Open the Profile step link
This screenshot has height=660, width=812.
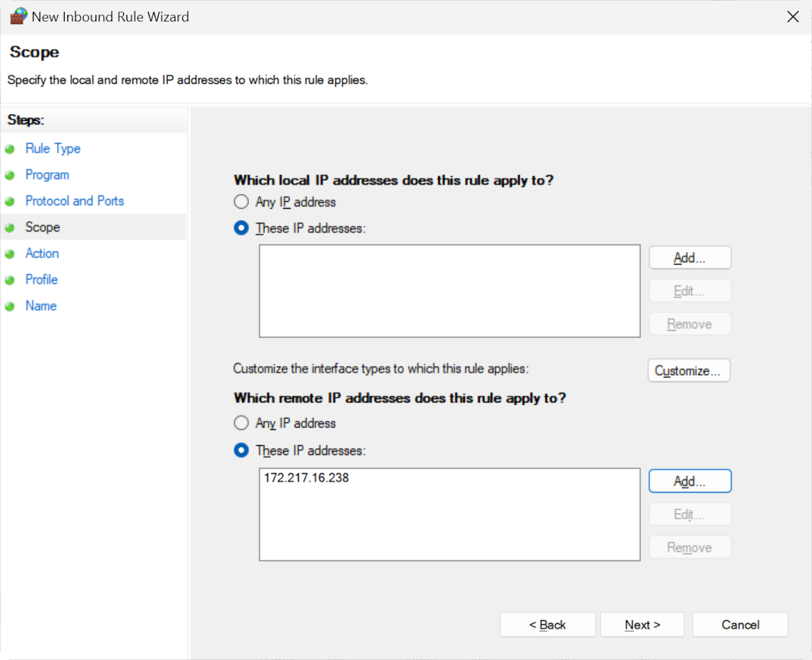click(x=42, y=280)
